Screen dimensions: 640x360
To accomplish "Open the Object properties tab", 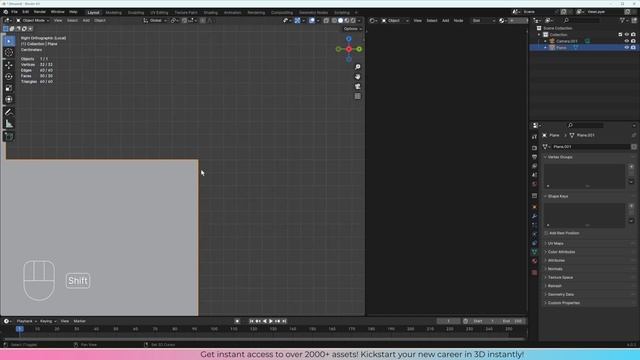I will click(534, 207).
